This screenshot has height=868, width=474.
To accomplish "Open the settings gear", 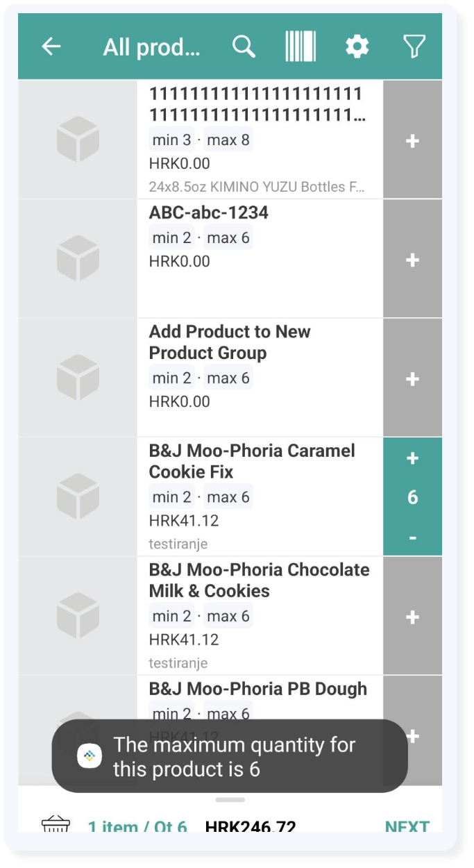I will click(x=356, y=46).
